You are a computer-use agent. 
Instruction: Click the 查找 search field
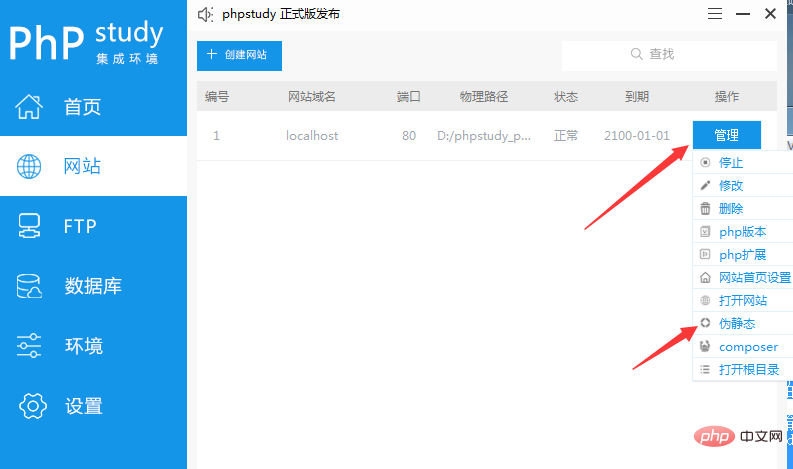click(x=669, y=56)
